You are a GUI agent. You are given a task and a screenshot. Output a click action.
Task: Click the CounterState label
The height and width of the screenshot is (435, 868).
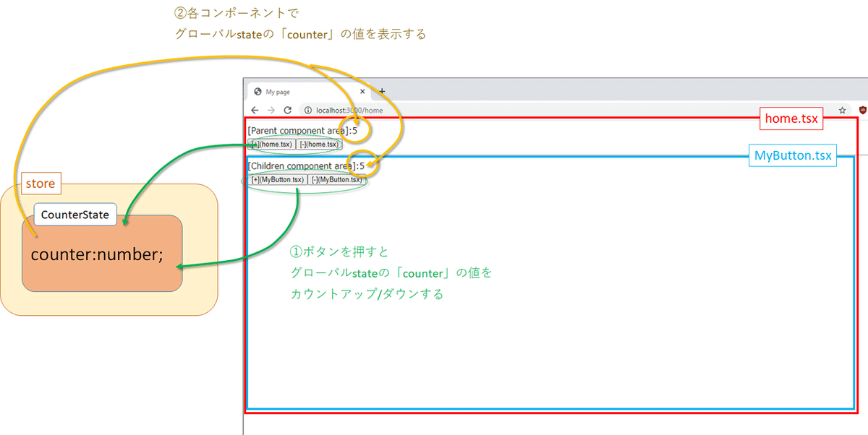click(75, 215)
